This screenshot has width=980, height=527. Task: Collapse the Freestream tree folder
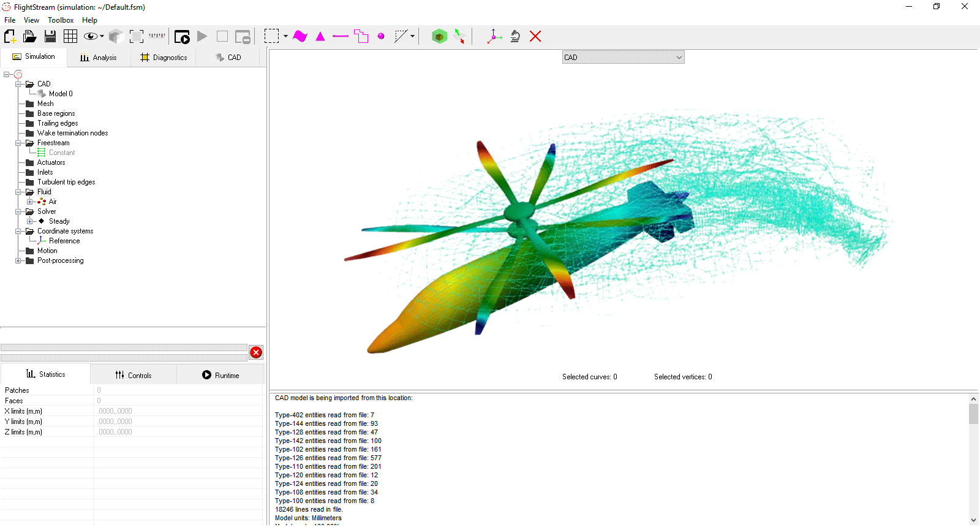coord(18,143)
